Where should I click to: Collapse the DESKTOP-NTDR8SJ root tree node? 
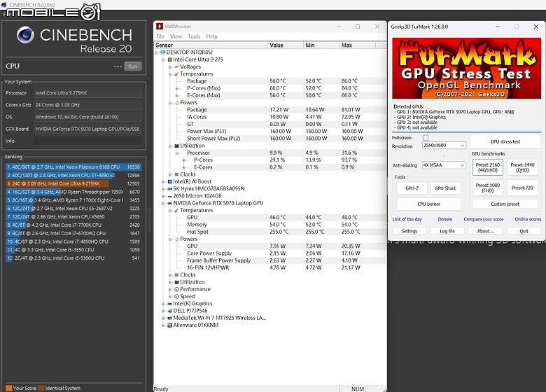[156, 52]
